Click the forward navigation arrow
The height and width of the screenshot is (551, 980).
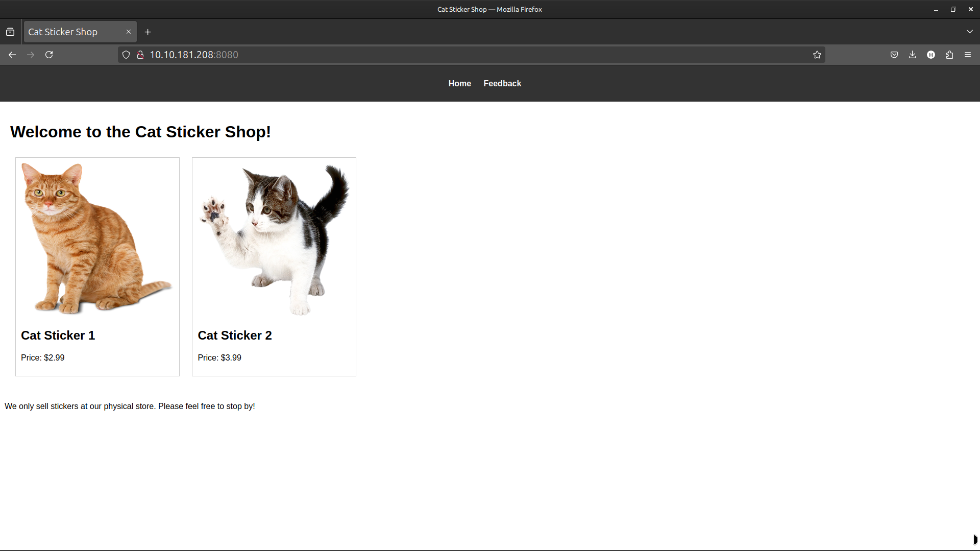30,55
